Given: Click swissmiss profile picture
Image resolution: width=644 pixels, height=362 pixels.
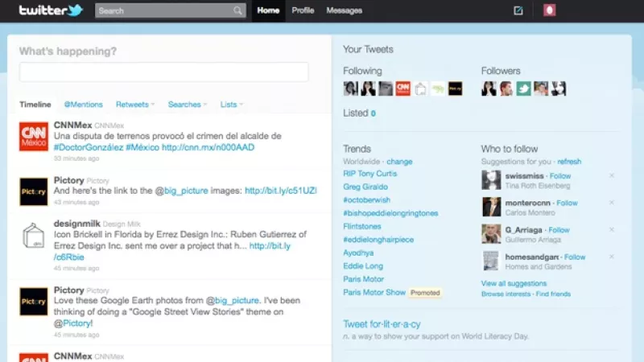Looking at the screenshot, I should click(491, 179).
